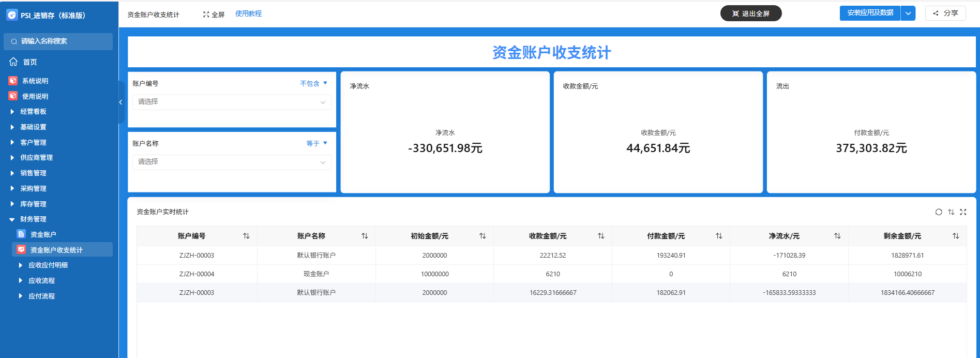
Task: Click cell 22212.52
Action: coord(553,256)
